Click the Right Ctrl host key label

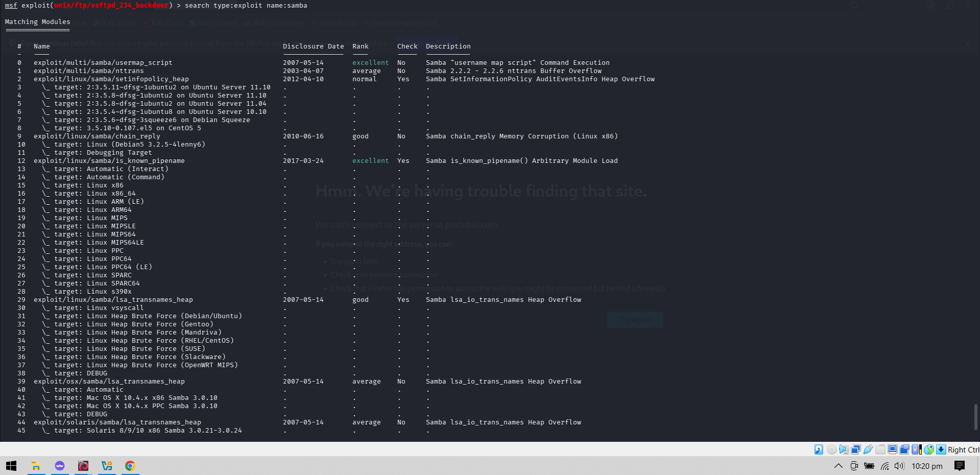(963, 449)
